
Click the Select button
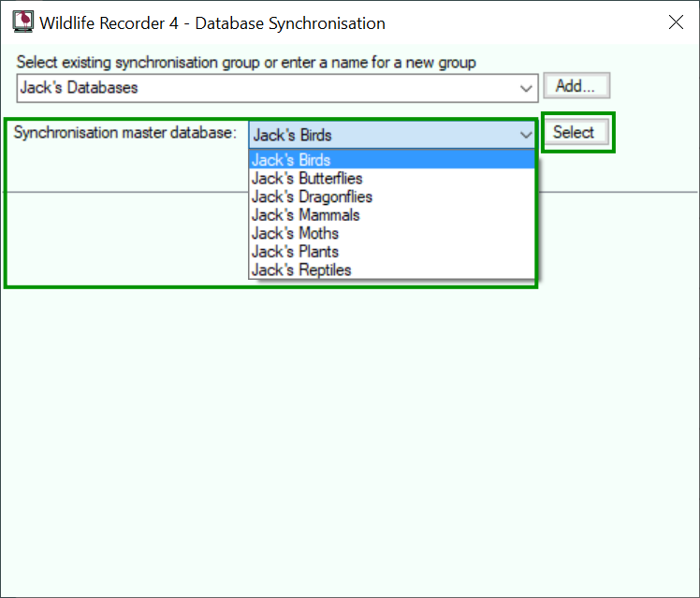pyautogui.click(x=576, y=132)
